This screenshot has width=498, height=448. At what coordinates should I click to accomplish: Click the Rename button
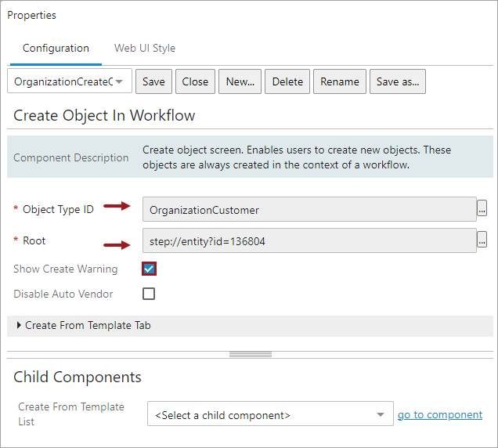point(340,81)
